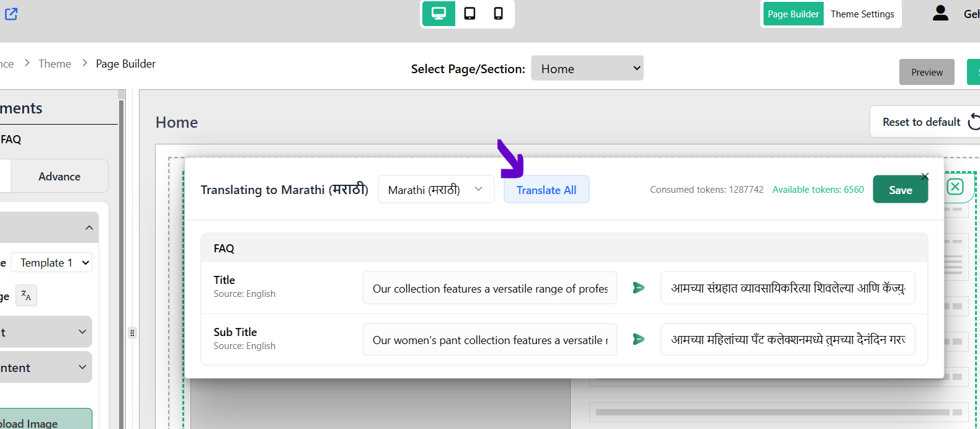Click the Translating to Marathi heading
This screenshot has width=980, height=429.
(284, 190)
